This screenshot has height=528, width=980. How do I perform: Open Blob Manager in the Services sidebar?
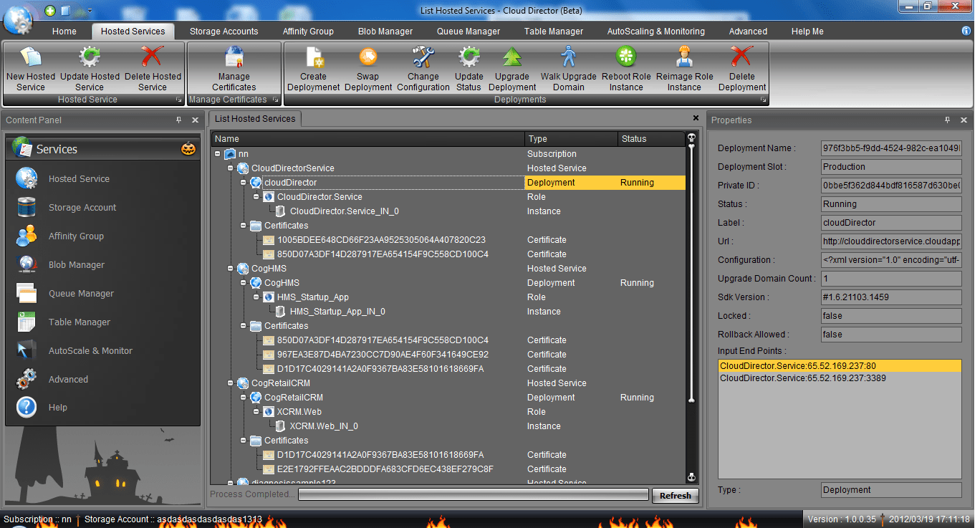[x=76, y=265]
